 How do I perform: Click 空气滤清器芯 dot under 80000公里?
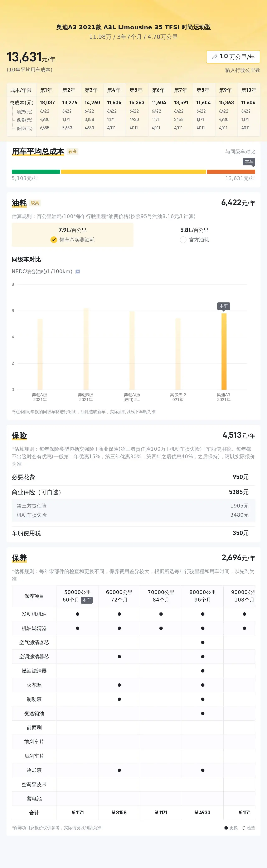pos(203,642)
